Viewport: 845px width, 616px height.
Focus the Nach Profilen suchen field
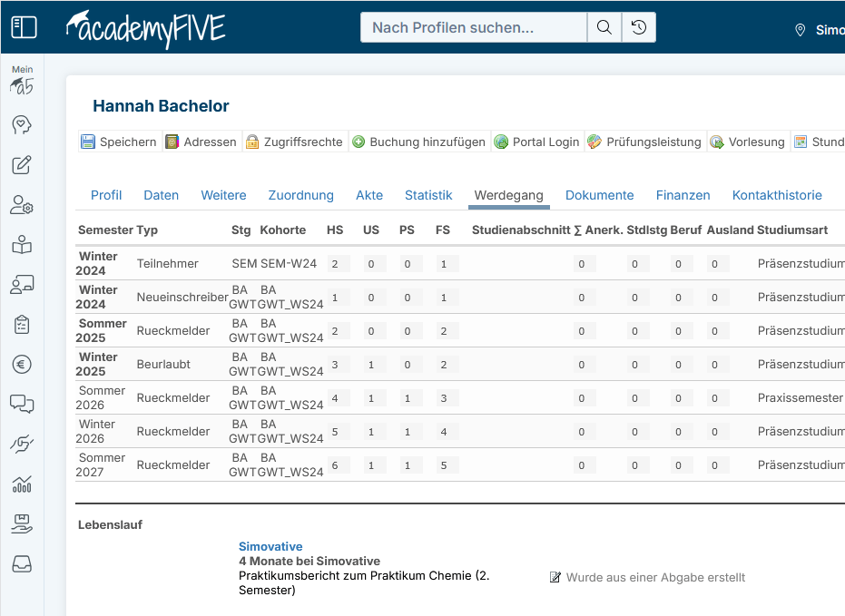(474, 27)
